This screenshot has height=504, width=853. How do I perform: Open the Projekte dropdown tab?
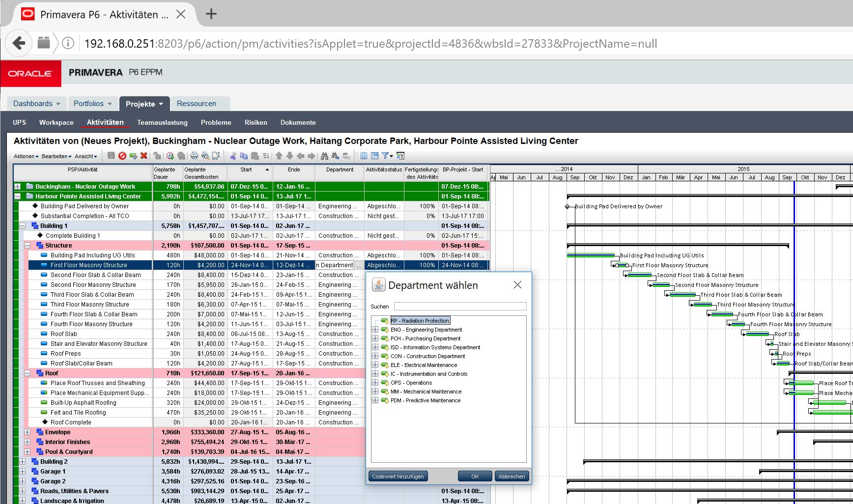click(x=144, y=104)
